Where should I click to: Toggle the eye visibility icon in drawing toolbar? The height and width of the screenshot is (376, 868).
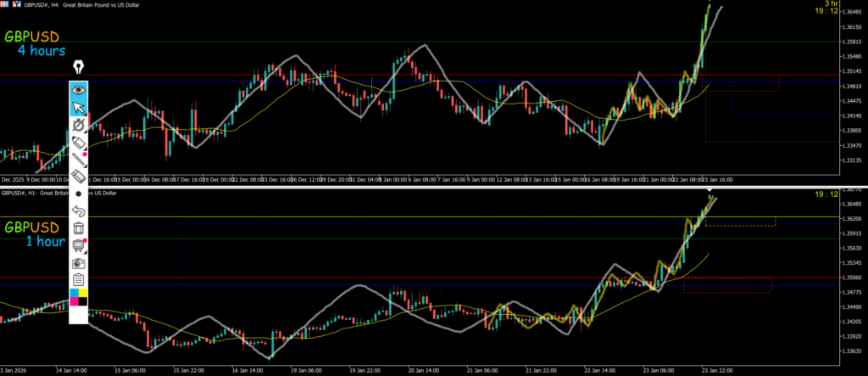(79, 89)
